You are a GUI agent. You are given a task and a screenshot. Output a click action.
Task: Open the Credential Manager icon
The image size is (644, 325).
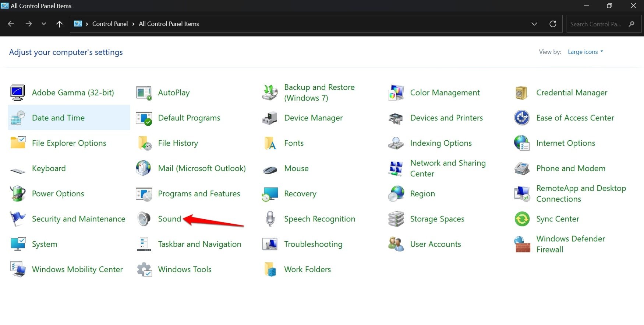522,93
